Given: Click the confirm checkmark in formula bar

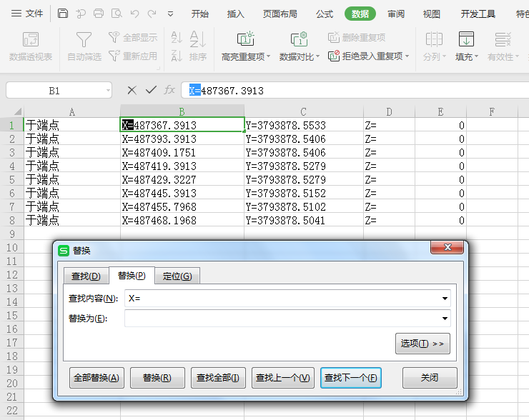Looking at the screenshot, I should (x=151, y=90).
